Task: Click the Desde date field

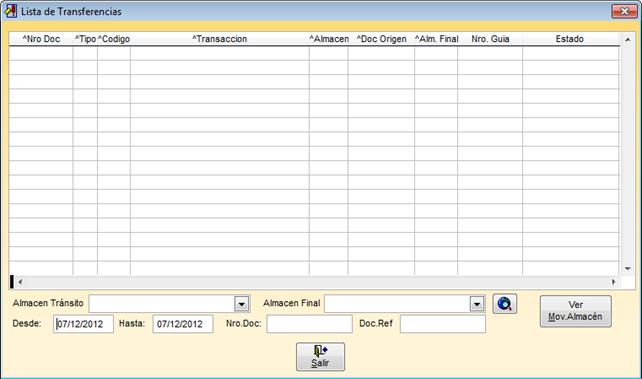Action: click(x=83, y=324)
